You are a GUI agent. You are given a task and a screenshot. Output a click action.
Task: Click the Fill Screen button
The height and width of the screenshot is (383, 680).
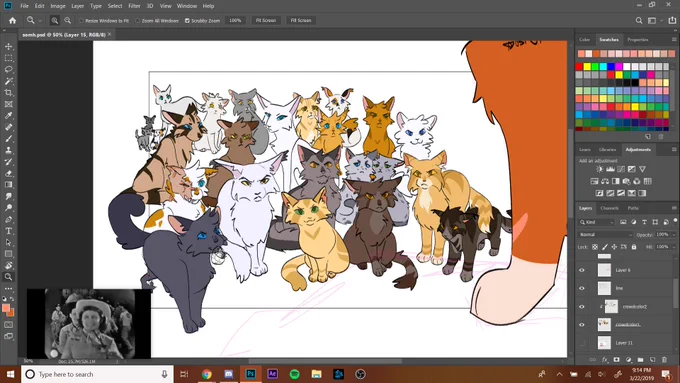pos(301,20)
